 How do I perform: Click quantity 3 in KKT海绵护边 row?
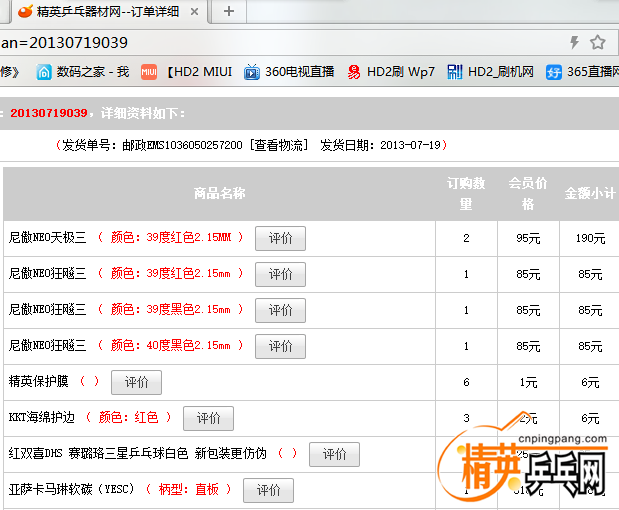[x=466, y=418]
